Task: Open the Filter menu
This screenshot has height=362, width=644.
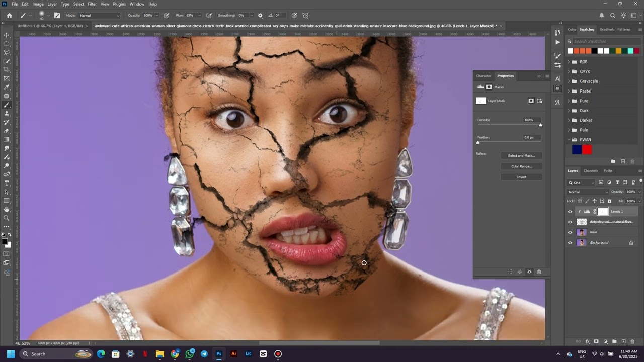Action: (x=92, y=4)
